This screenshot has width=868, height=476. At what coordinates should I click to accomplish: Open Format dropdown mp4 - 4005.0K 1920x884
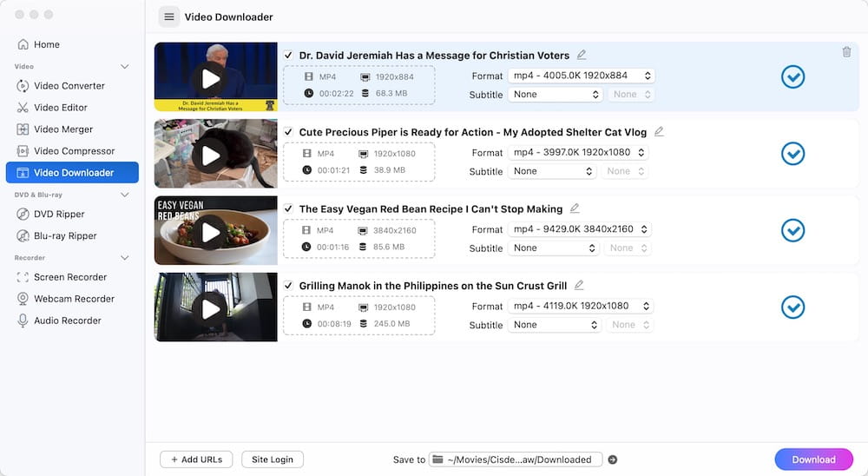point(582,76)
